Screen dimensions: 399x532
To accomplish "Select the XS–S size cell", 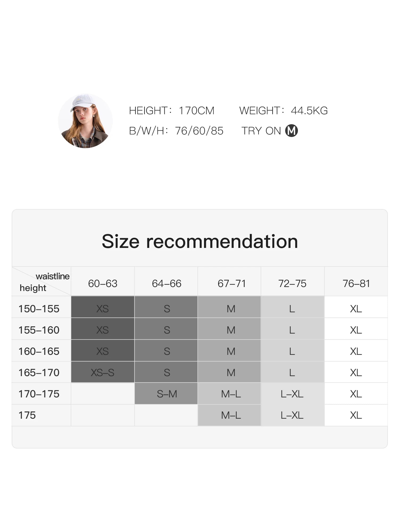I will pyautogui.click(x=102, y=372).
